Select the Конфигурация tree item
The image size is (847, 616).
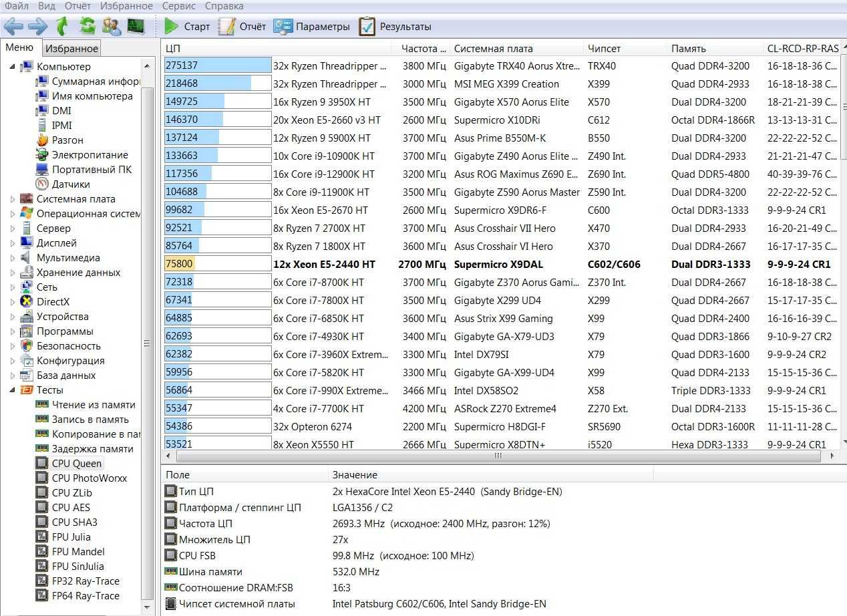pyautogui.click(x=63, y=361)
